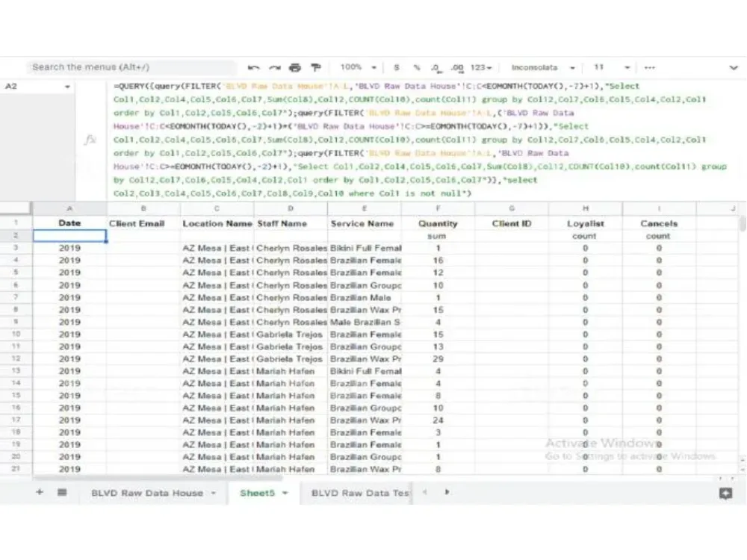Add a new sheet
This screenshot has width=747, height=560.
pyautogui.click(x=40, y=493)
